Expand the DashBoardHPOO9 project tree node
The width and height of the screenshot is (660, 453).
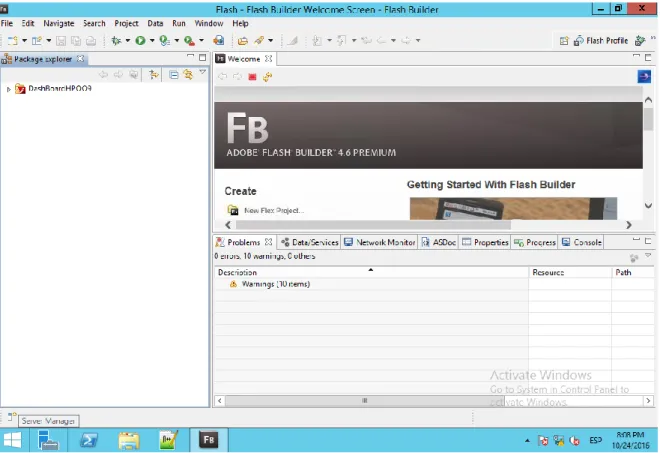click(8, 89)
